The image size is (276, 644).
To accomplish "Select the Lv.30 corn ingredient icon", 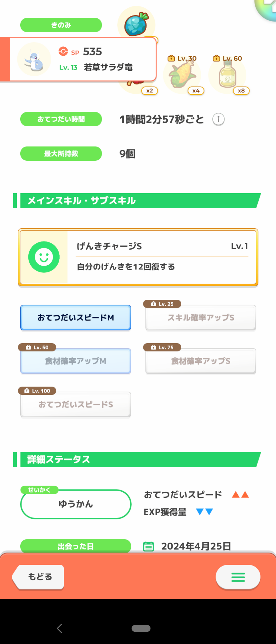I will coord(182,75).
